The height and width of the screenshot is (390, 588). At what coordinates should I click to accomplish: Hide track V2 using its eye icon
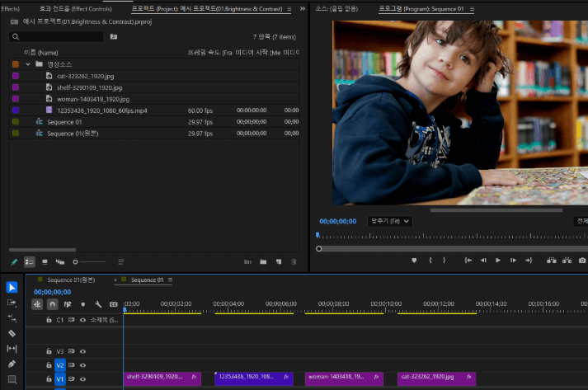(82, 364)
